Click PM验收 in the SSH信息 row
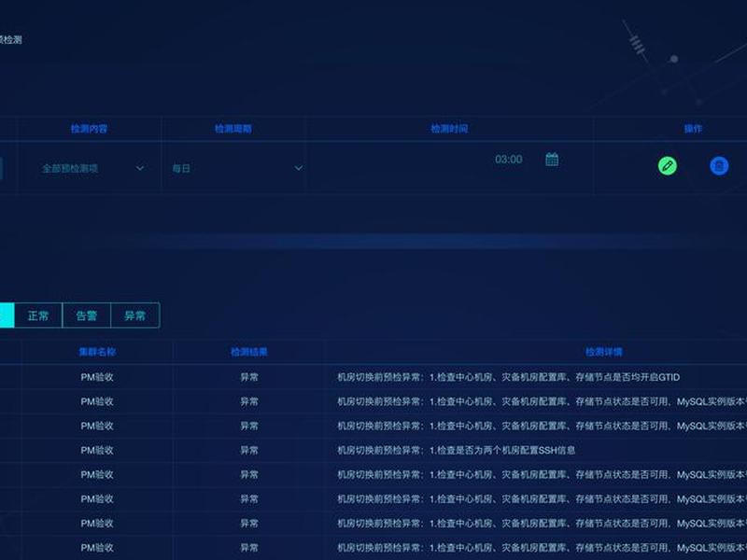The width and height of the screenshot is (747, 560). click(x=97, y=450)
